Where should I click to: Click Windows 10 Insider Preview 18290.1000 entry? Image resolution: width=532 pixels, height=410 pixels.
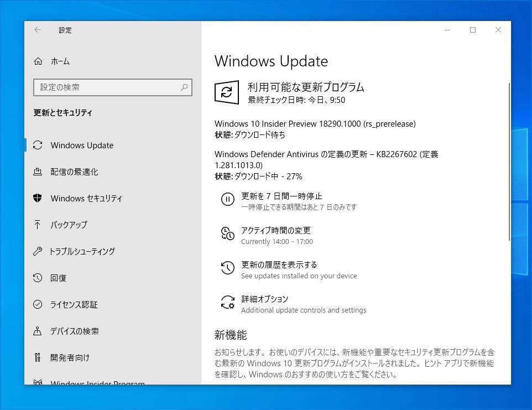coord(315,124)
